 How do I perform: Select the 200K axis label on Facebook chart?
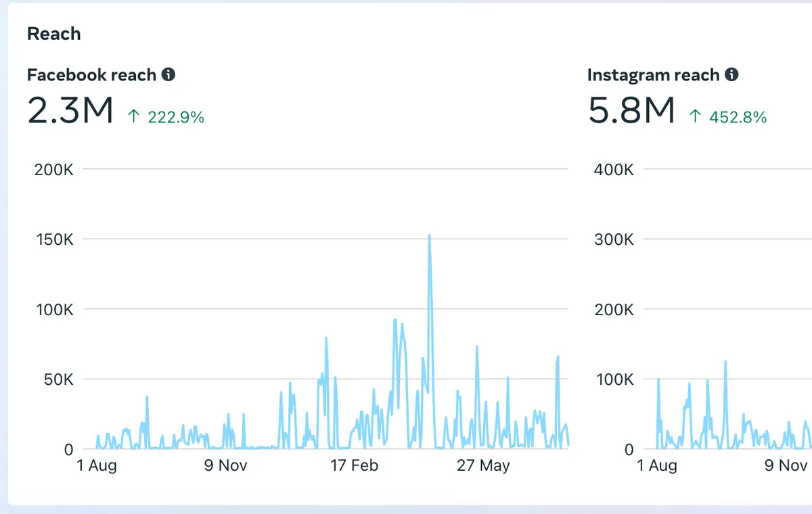point(53,169)
